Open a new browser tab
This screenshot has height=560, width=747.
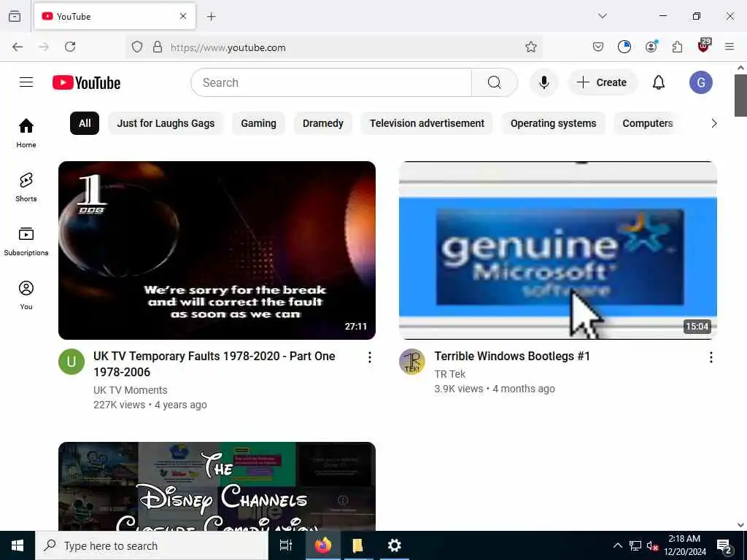click(211, 17)
